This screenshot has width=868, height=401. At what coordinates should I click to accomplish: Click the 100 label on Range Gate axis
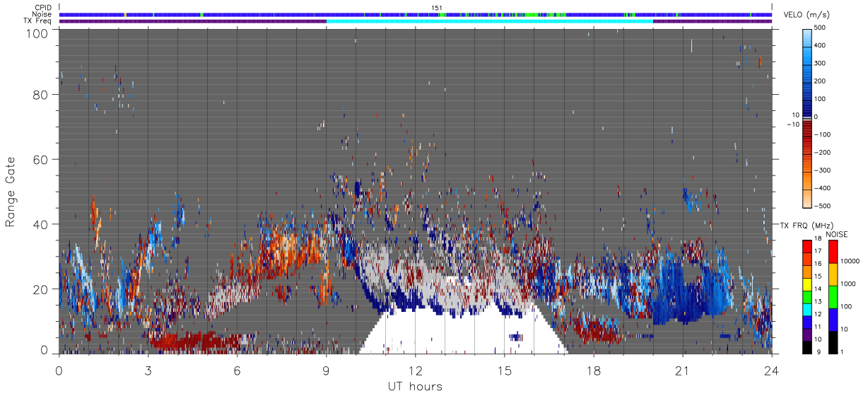tap(37, 33)
